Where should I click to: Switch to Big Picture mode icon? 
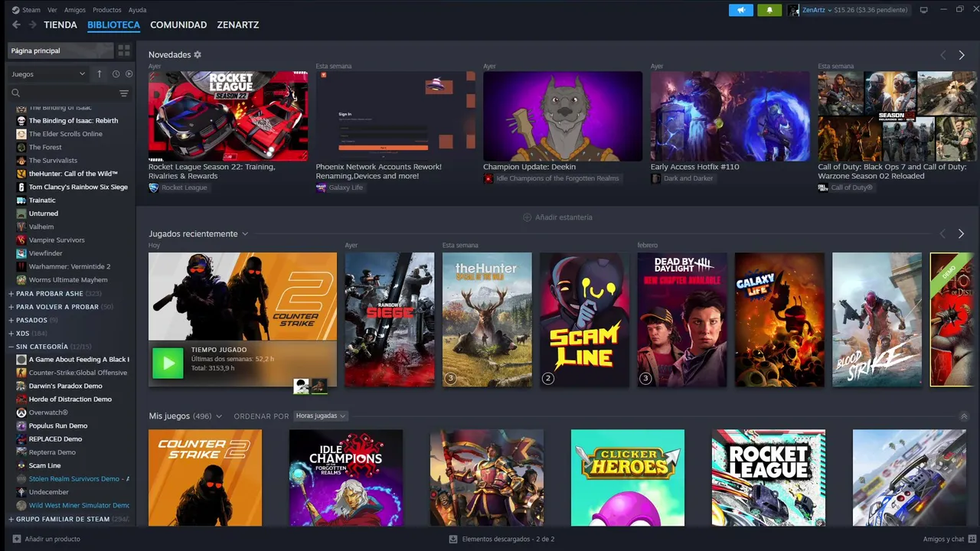pos(923,10)
